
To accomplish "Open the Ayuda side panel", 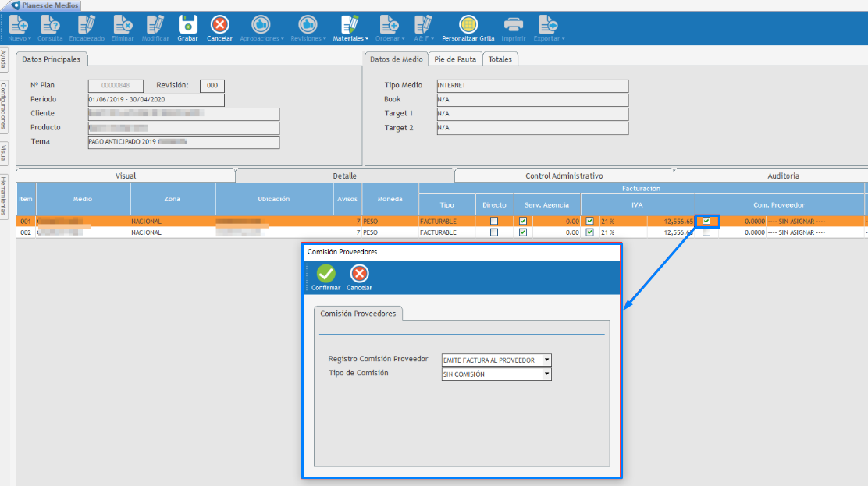I will pos(4,61).
